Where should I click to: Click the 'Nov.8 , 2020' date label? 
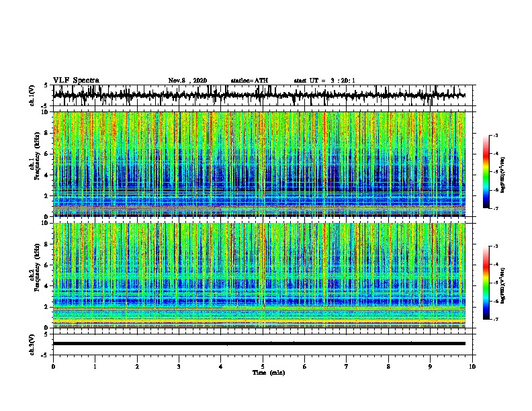pyautogui.click(x=187, y=81)
